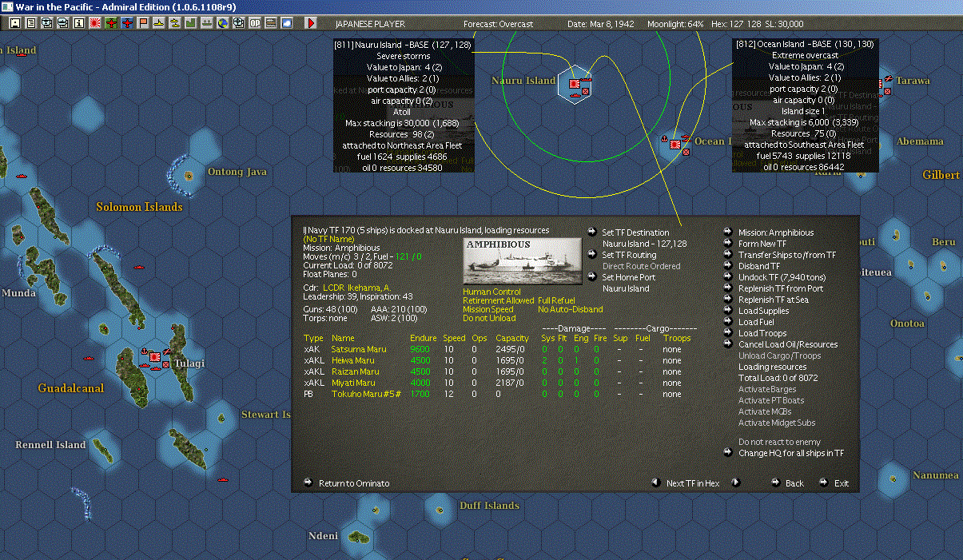Toggle Do not react to enemy
The width and height of the screenshot is (963, 560).
coord(779,442)
